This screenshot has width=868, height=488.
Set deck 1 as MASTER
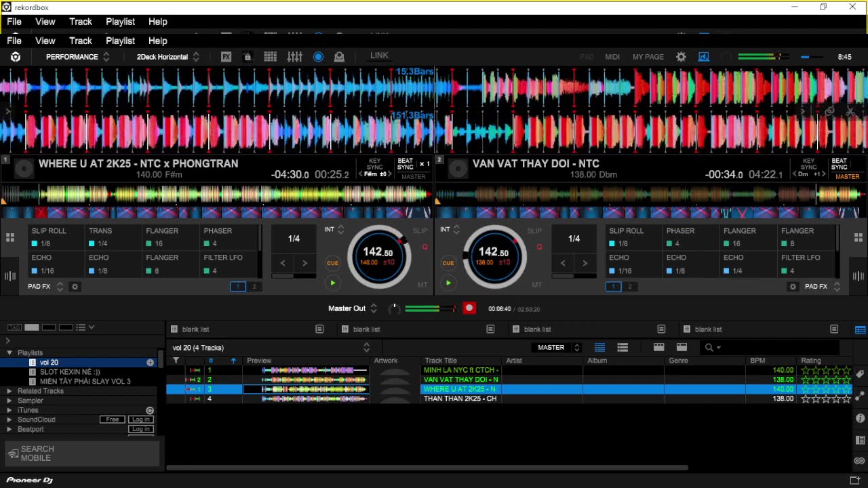413,176
